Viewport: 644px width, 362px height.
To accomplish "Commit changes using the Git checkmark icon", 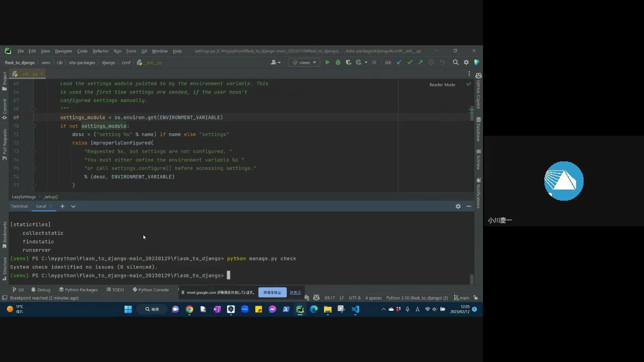I will click(410, 62).
